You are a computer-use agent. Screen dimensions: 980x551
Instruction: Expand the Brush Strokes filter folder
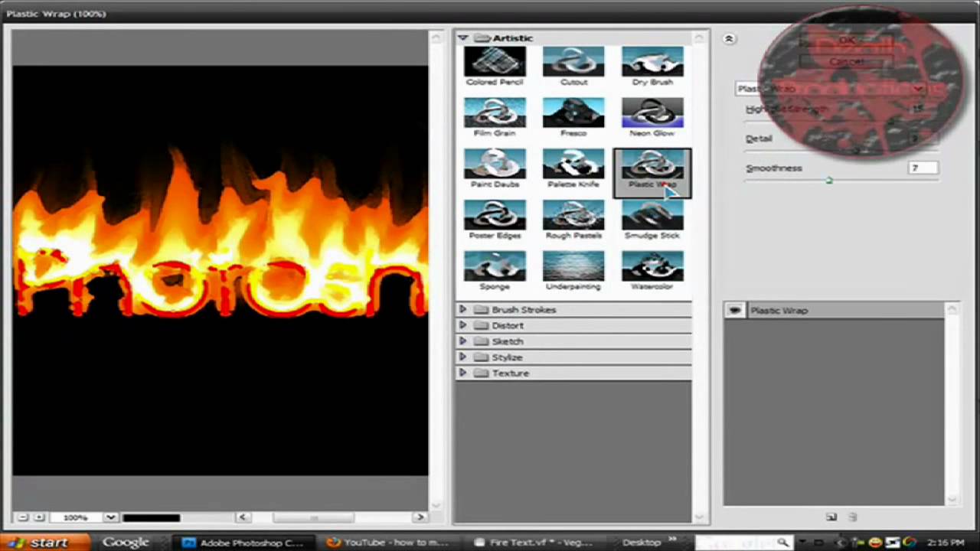[x=462, y=309]
